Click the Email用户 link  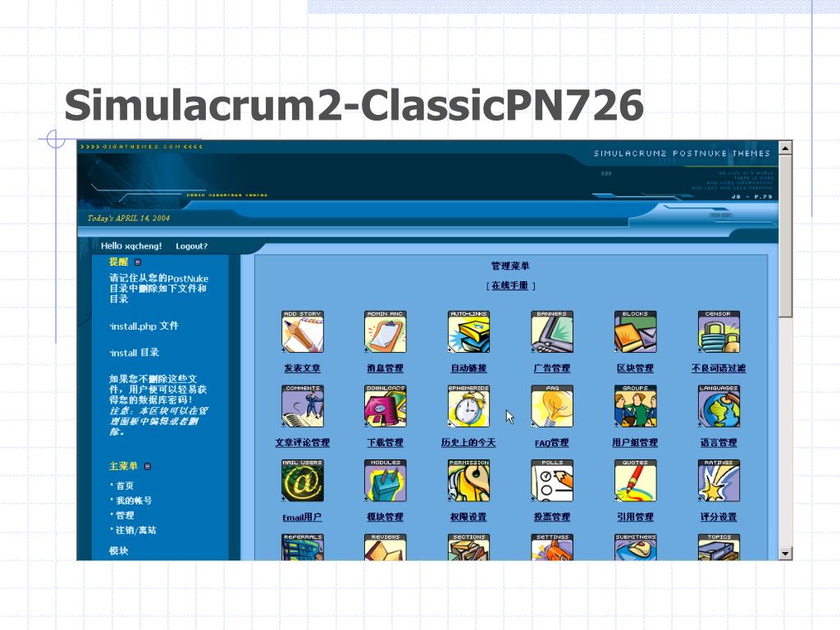coord(302,517)
